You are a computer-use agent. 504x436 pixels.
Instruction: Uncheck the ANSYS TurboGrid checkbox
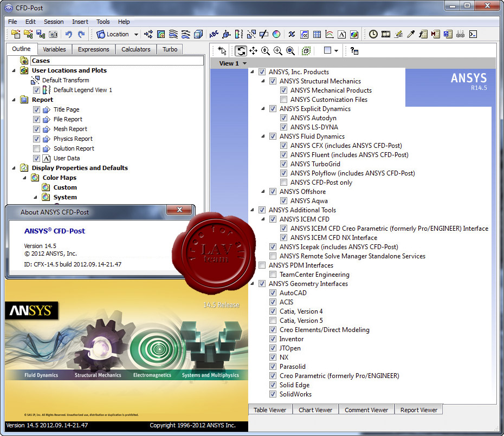(283, 164)
